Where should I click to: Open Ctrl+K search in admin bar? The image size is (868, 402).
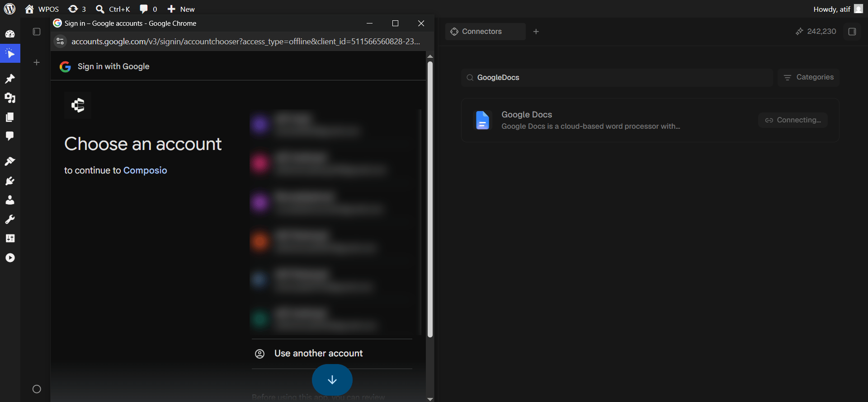(x=113, y=9)
